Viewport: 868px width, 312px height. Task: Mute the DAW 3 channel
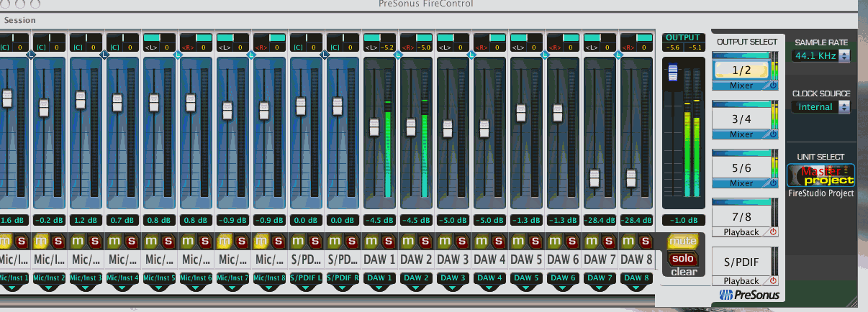446,241
